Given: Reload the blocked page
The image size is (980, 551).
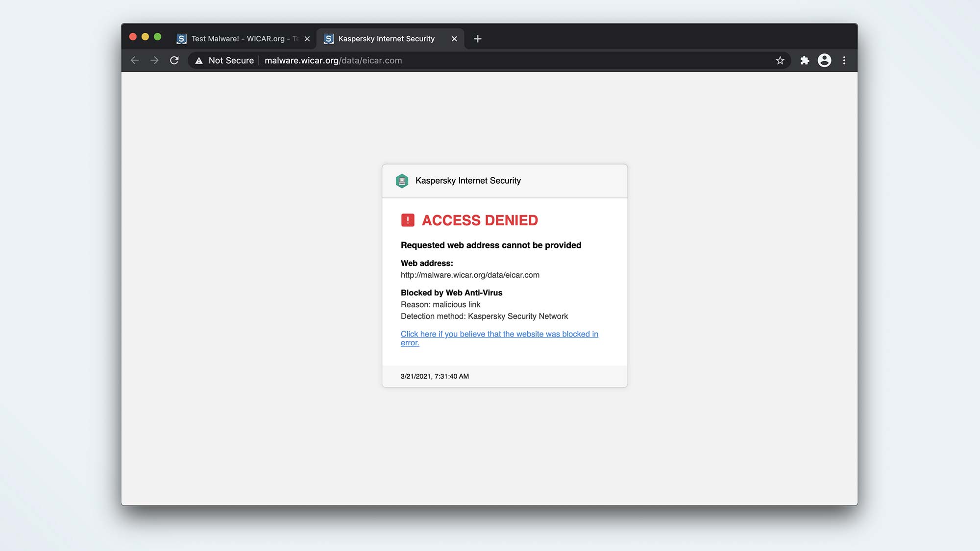Looking at the screenshot, I should click(174, 60).
